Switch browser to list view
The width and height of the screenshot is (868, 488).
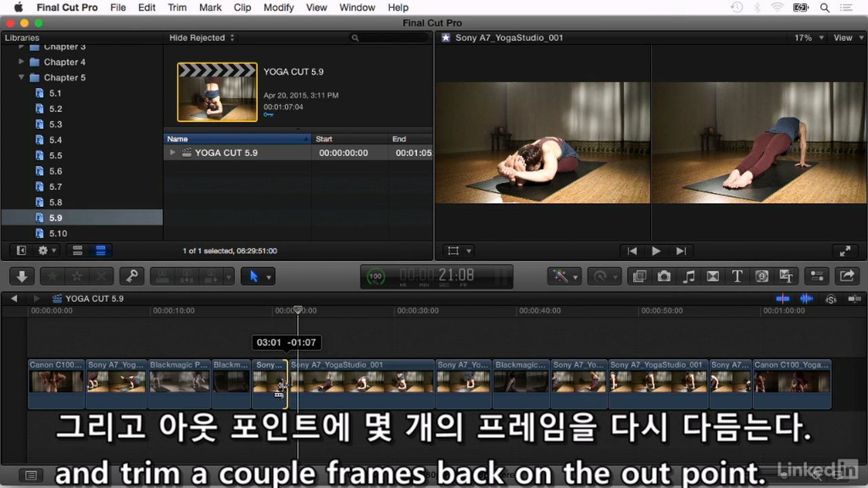coord(101,250)
